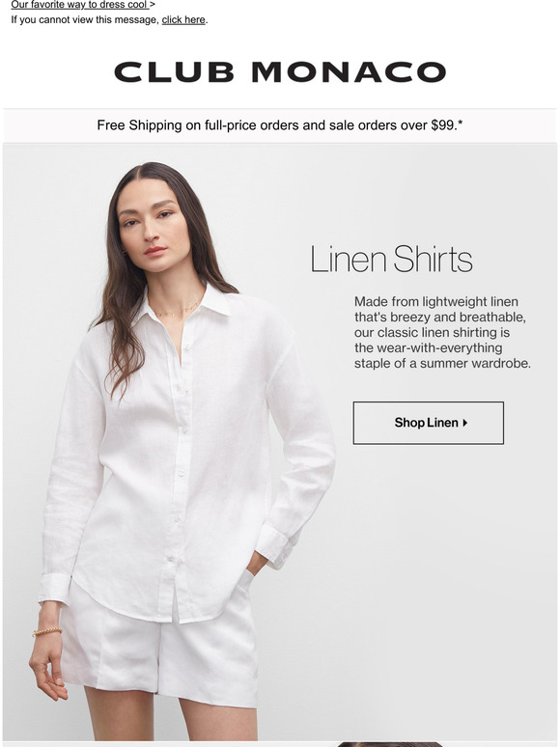Open the 'Our favorite way to dress cool' link
The width and height of the screenshot is (560, 747).
point(79,5)
